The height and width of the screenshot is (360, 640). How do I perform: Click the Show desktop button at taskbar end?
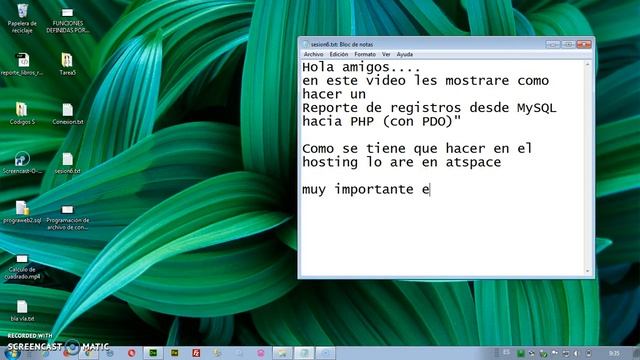[x=637, y=353]
